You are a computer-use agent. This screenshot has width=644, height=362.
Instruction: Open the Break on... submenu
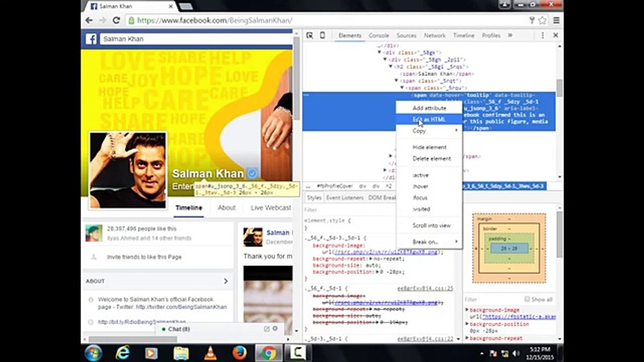pos(429,242)
